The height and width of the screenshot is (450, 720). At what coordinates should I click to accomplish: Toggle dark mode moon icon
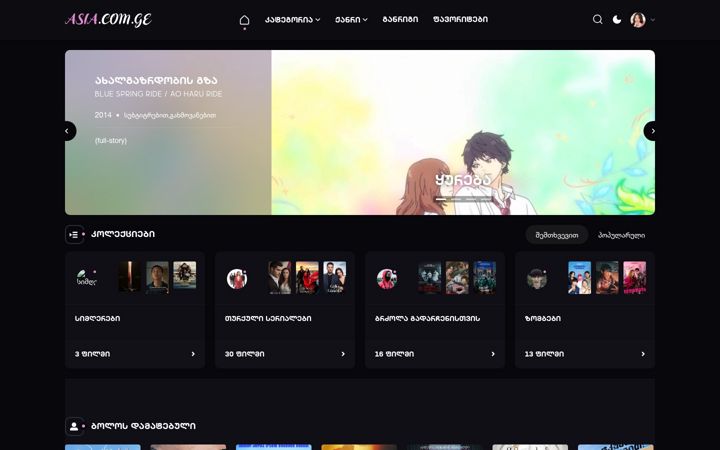[617, 19]
